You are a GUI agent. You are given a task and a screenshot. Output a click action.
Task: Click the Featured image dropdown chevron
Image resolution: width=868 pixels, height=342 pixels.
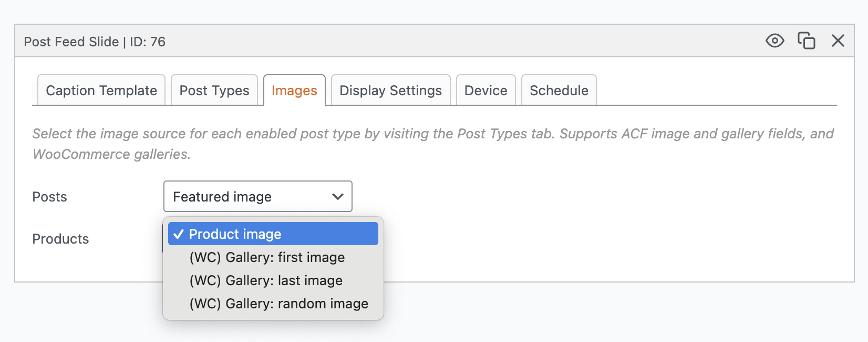tap(338, 197)
